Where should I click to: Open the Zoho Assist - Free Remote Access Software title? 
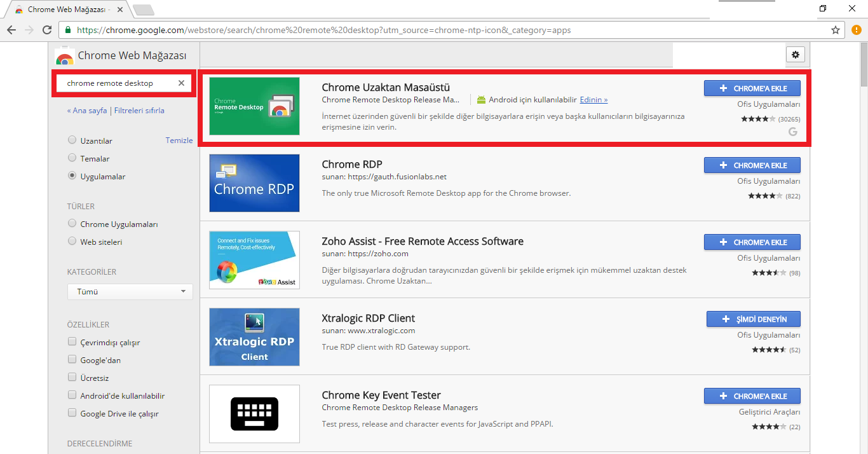423,241
